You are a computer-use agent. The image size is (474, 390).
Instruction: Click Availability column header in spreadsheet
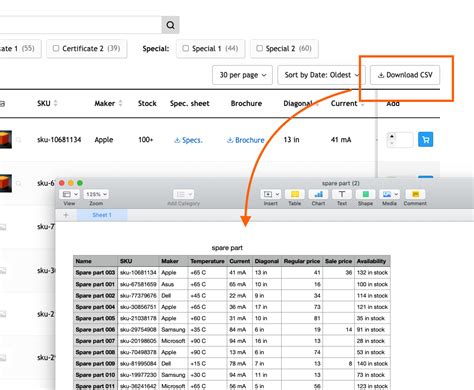coord(372,261)
